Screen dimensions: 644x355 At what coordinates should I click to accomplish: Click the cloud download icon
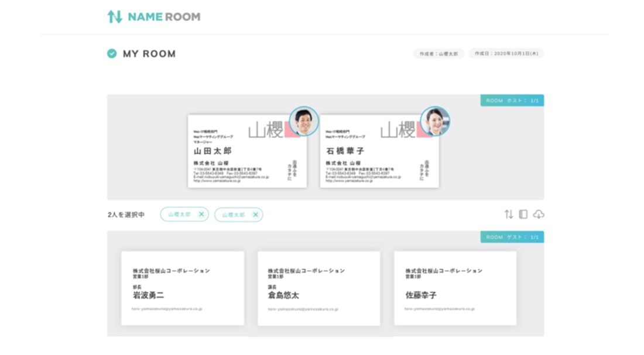click(x=539, y=214)
